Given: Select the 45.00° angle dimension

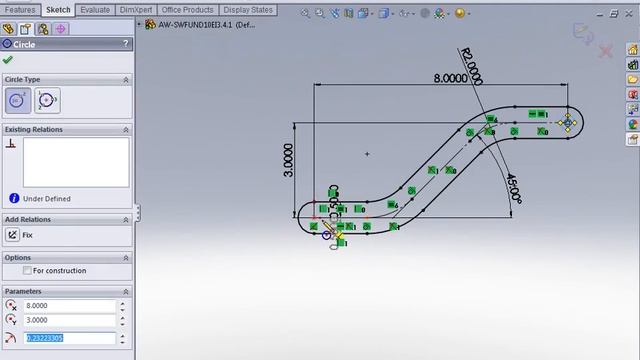Looking at the screenshot, I should pos(513,189).
